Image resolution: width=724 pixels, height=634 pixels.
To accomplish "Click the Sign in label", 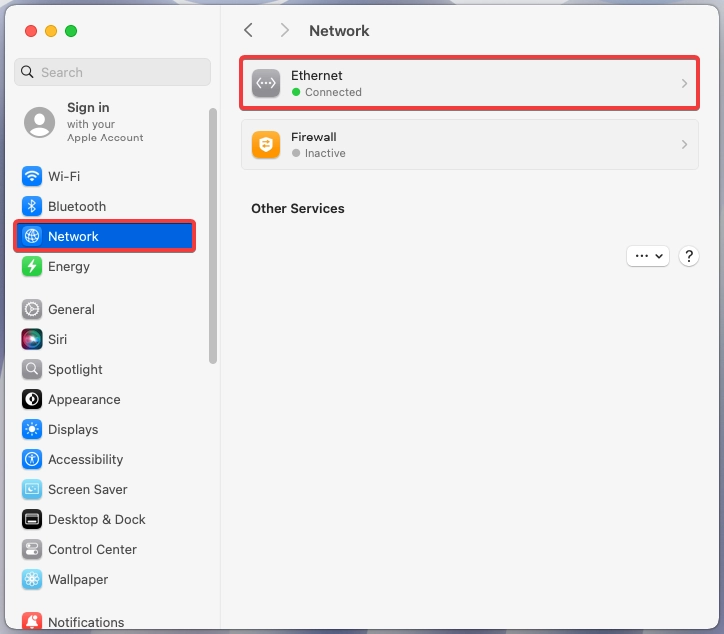I will 88,108.
